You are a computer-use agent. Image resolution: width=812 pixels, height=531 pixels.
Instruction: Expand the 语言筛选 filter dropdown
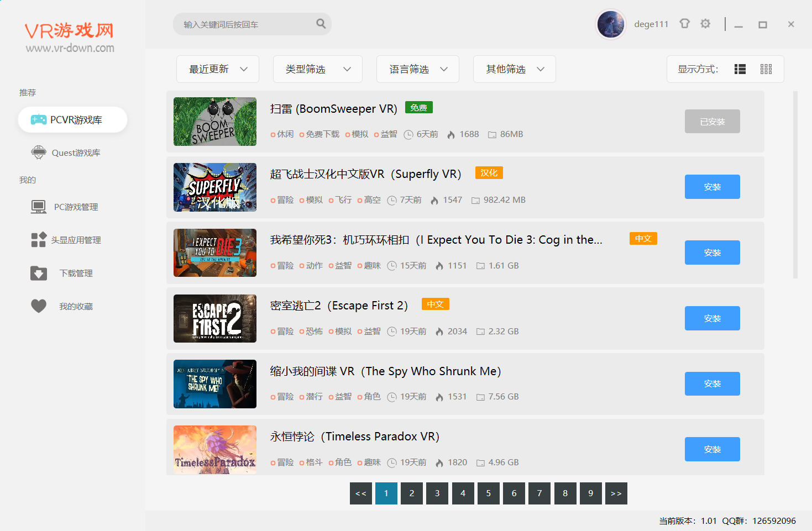(x=418, y=69)
